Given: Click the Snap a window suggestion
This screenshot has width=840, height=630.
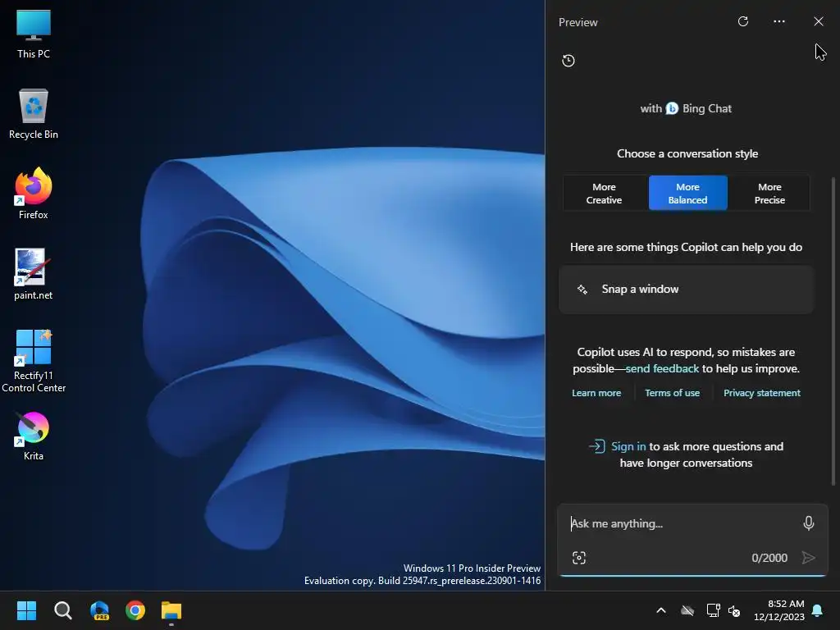Looking at the screenshot, I should pos(686,290).
